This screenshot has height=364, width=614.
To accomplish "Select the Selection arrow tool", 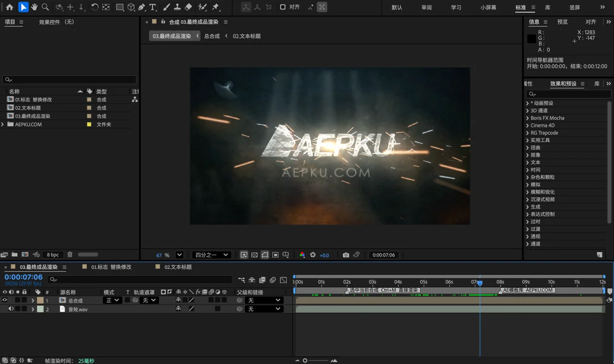I will pyautogui.click(x=23, y=7).
